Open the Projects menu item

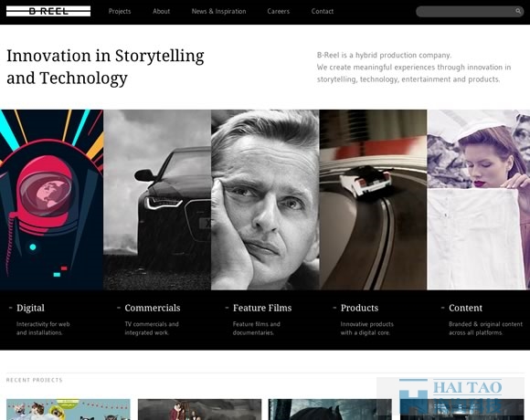click(x=120, y=11)
